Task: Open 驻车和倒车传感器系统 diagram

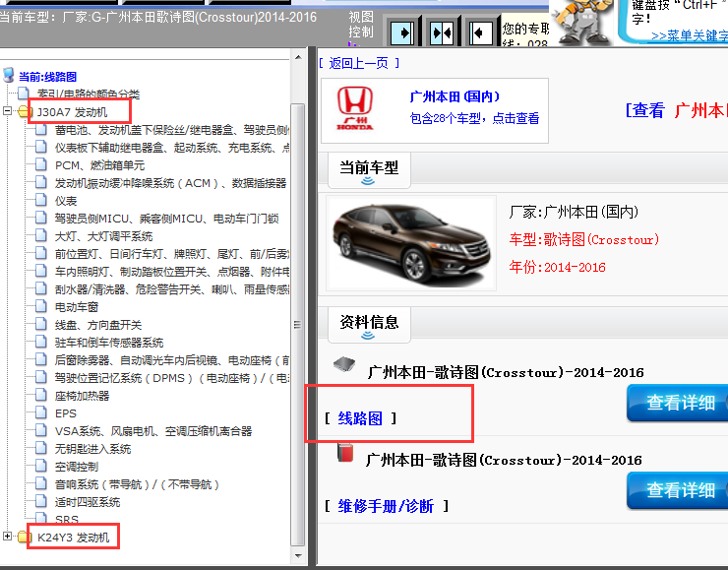Action: point(109,343)
